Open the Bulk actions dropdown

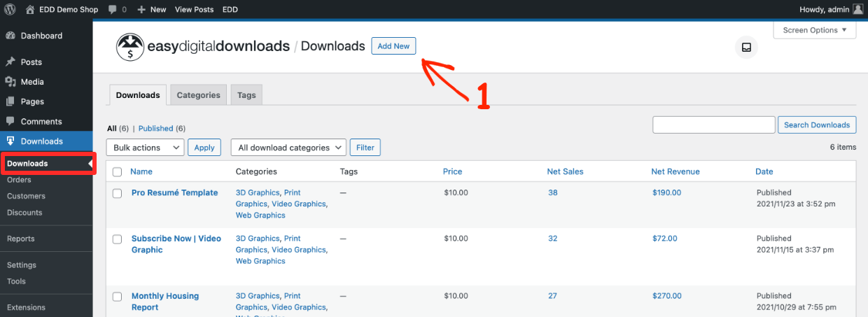(x=145, y=148)
